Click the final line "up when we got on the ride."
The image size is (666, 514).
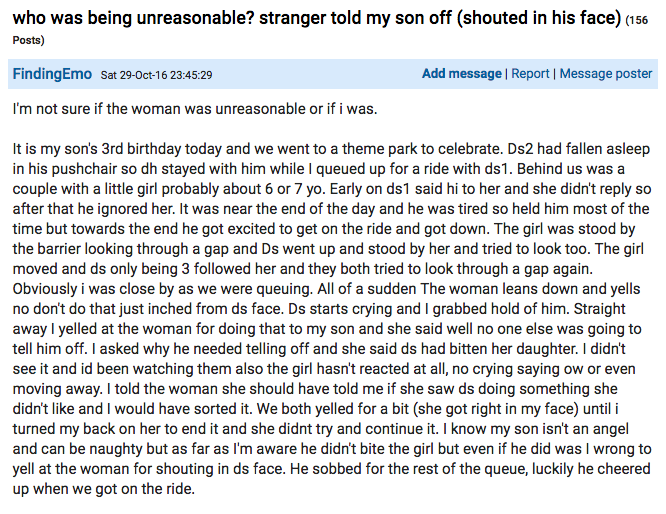click(x=104, y=489)
